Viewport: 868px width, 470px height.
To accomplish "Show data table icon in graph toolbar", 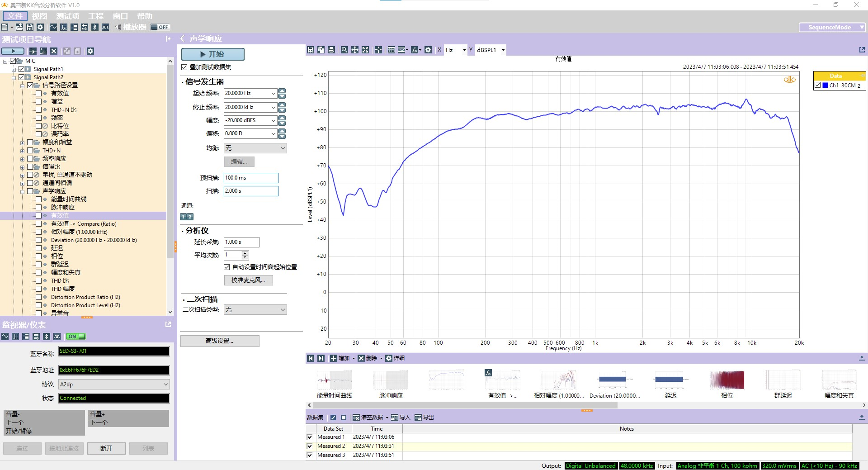I will click(x=392, y=50).
